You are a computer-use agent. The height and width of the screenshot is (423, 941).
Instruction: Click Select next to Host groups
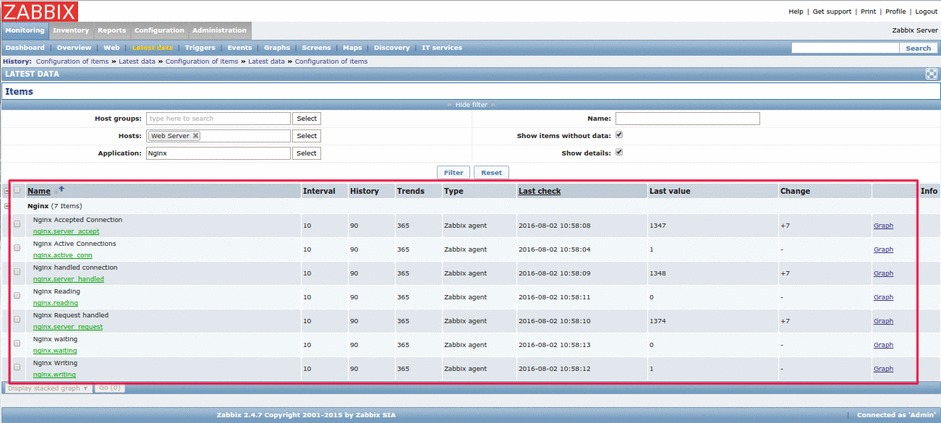coord(307,119)
